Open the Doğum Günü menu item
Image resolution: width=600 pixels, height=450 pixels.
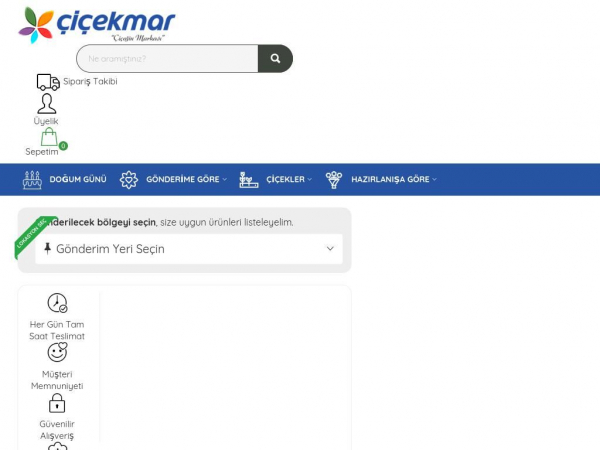pyautogui.click(x=78, y=180)
